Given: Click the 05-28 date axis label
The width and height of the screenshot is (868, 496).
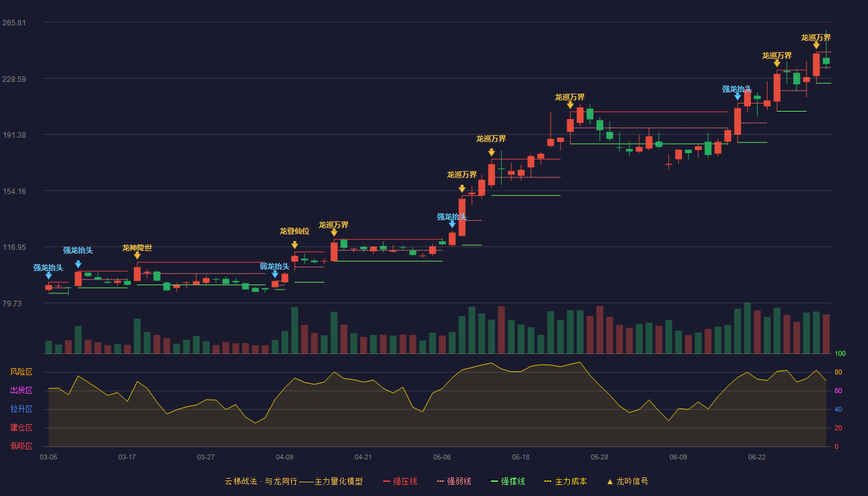Looking at the screenshot, I should 600,457.
